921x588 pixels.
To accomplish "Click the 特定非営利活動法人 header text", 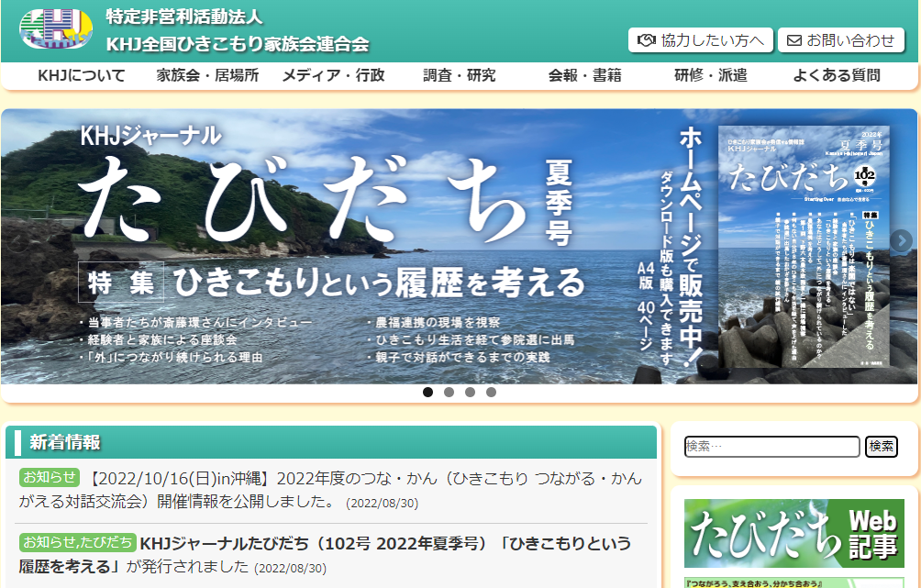I will (x=183, y=17).
